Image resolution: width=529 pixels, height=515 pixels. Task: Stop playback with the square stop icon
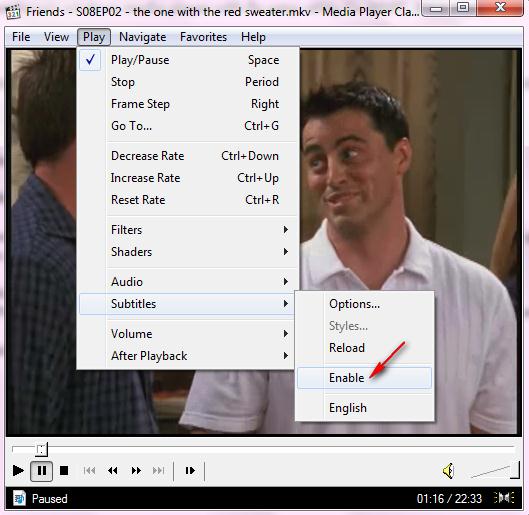(x=64, y=470)
